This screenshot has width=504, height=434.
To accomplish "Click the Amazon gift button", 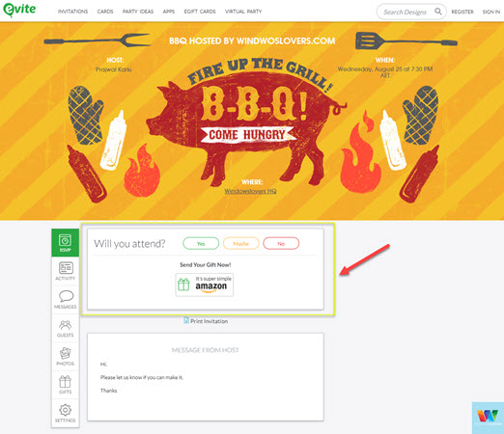I will coord(205,285).
